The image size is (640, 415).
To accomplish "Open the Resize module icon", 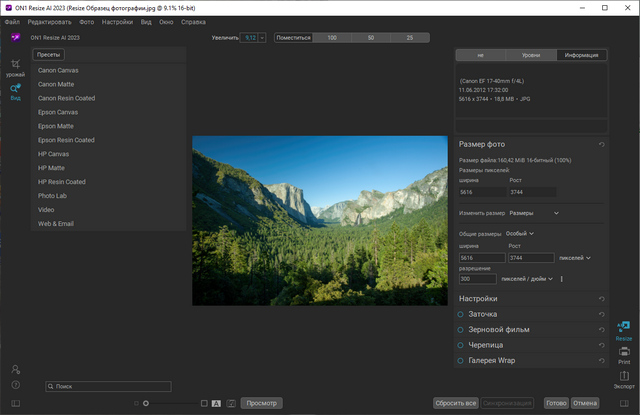I will pyautogui.click(x=624, y=330).
